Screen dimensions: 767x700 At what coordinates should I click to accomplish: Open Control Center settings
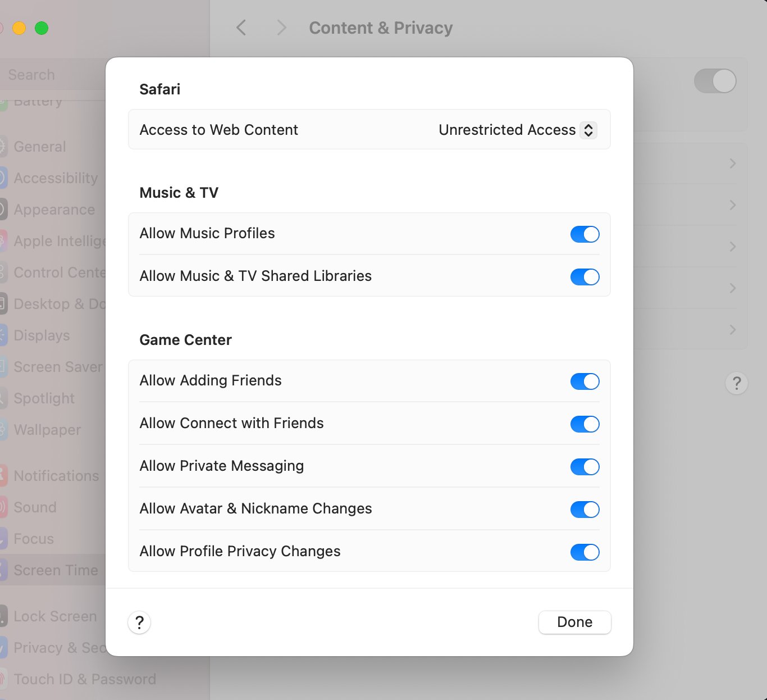pos(53,272)
